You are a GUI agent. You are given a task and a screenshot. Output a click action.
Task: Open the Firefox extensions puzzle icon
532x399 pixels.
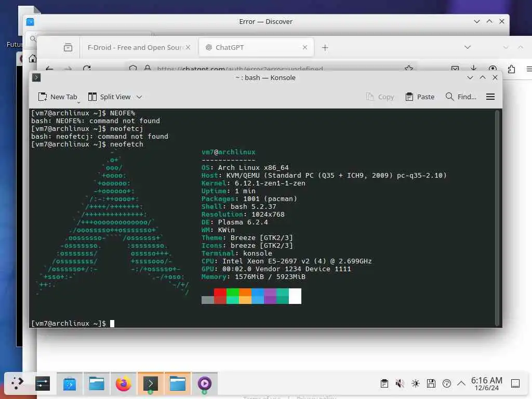(x=511, y=69)
